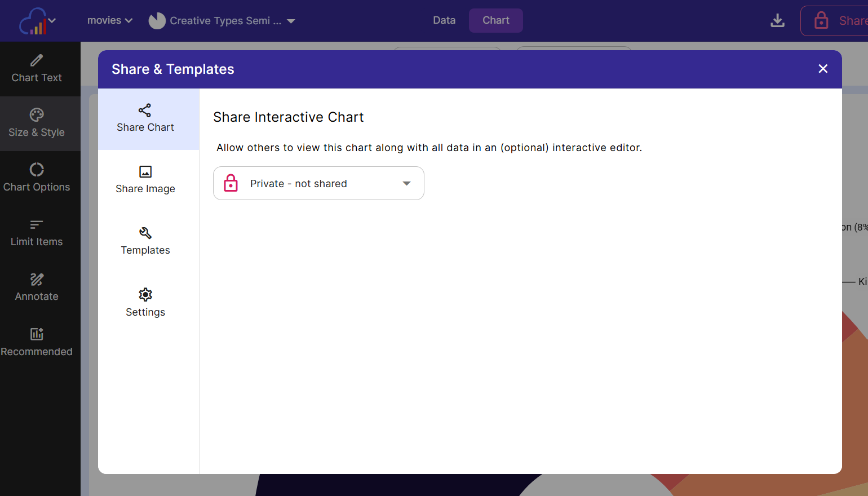The width and height of the screenshot is (868, 496).
Task: Click the app logo cloud icon
Action: 33,21
